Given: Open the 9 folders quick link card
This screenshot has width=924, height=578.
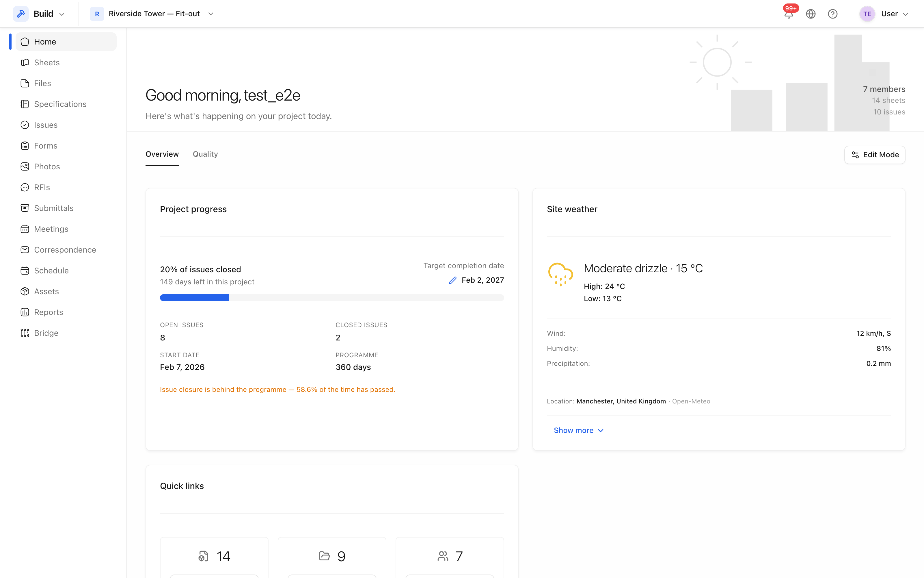Looking at the screenshot, I should coord(332,557).
